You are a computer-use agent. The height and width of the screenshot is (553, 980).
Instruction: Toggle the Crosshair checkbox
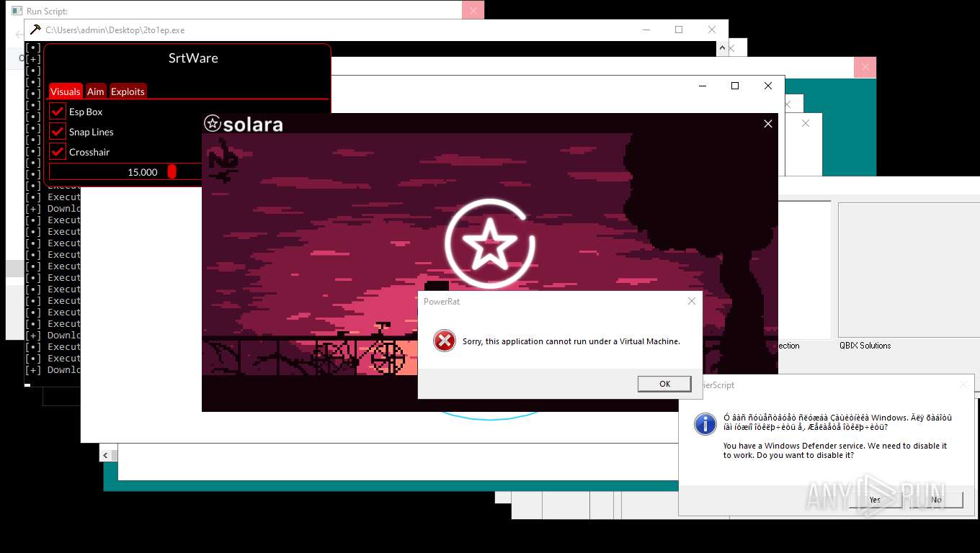pyautogui.click(x=58, y=152)
